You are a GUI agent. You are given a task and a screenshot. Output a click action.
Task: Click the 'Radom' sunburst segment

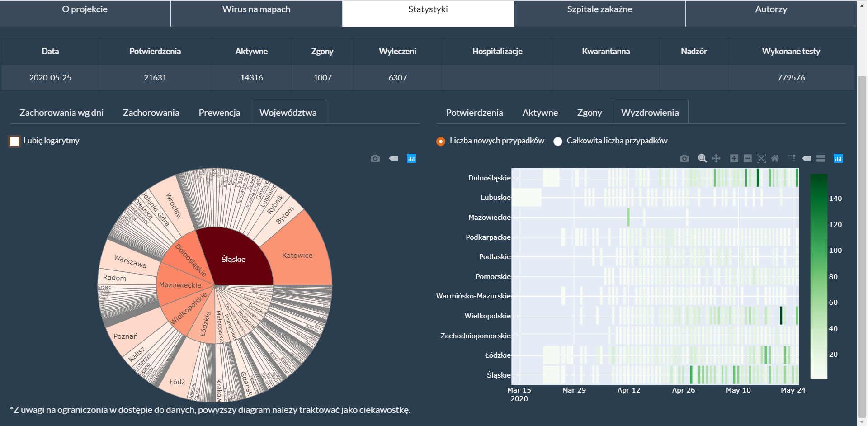(115, 278)
